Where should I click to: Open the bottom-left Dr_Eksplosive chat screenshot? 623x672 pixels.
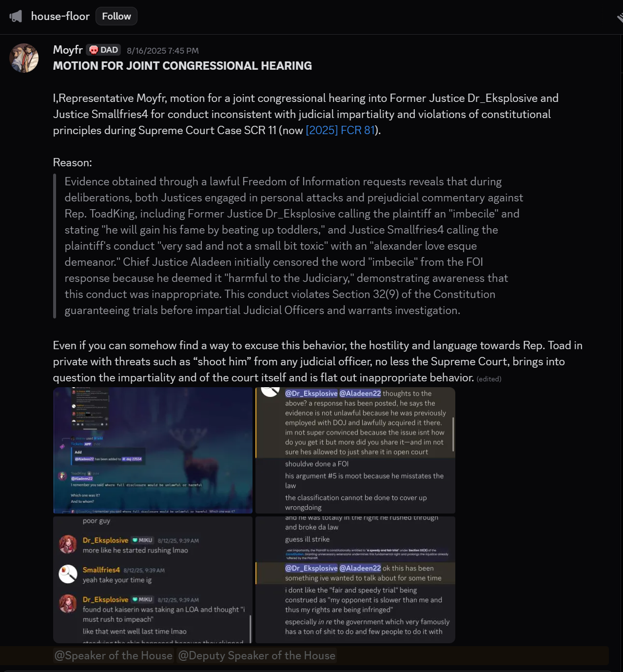click(x=153, y=579)
